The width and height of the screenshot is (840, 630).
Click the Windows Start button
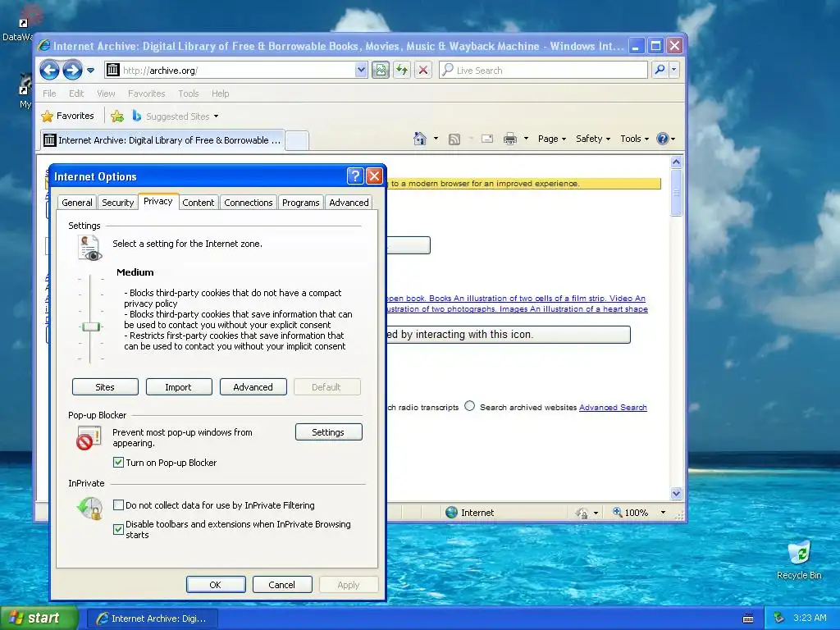point(39,618)
